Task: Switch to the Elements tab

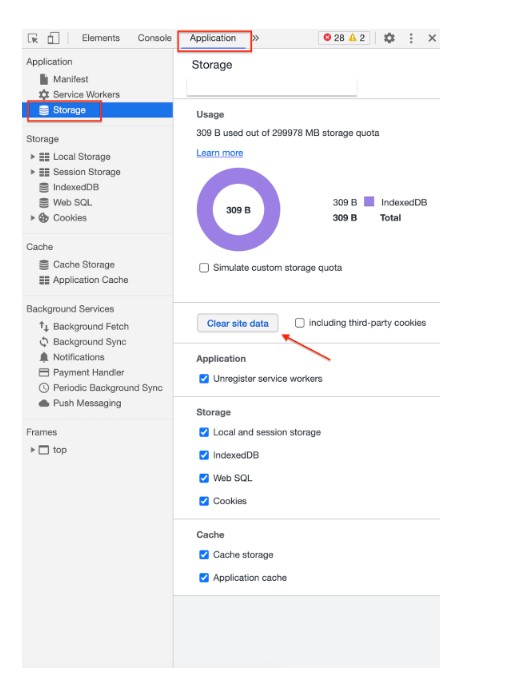Action: point(100,38)
